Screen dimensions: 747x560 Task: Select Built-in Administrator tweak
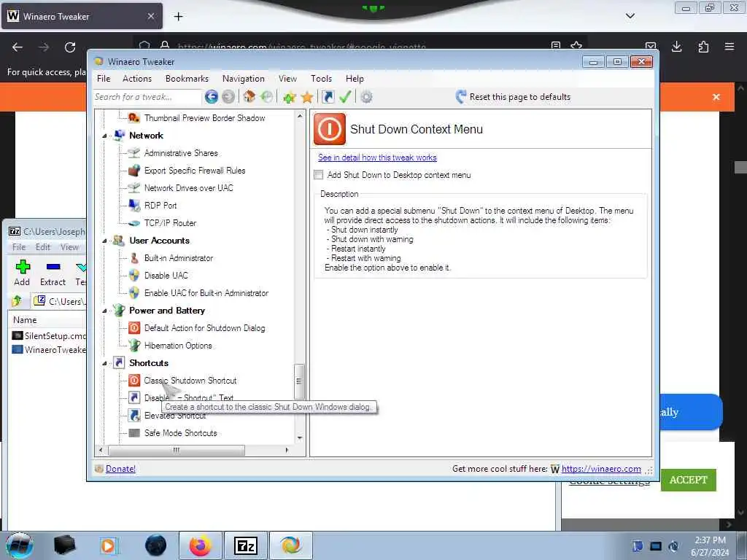point(179,258)
